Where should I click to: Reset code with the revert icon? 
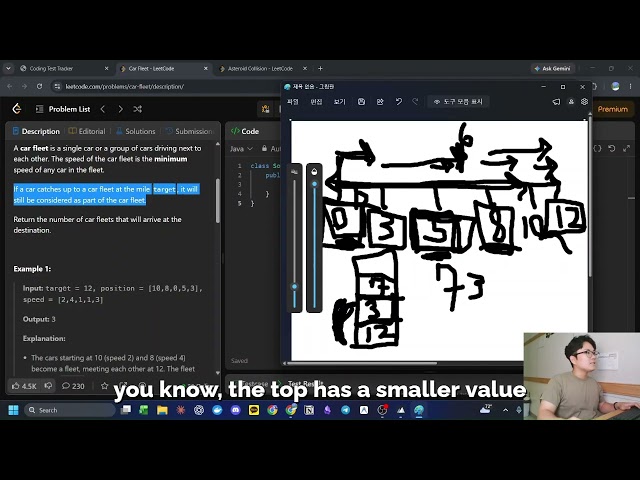611,149
